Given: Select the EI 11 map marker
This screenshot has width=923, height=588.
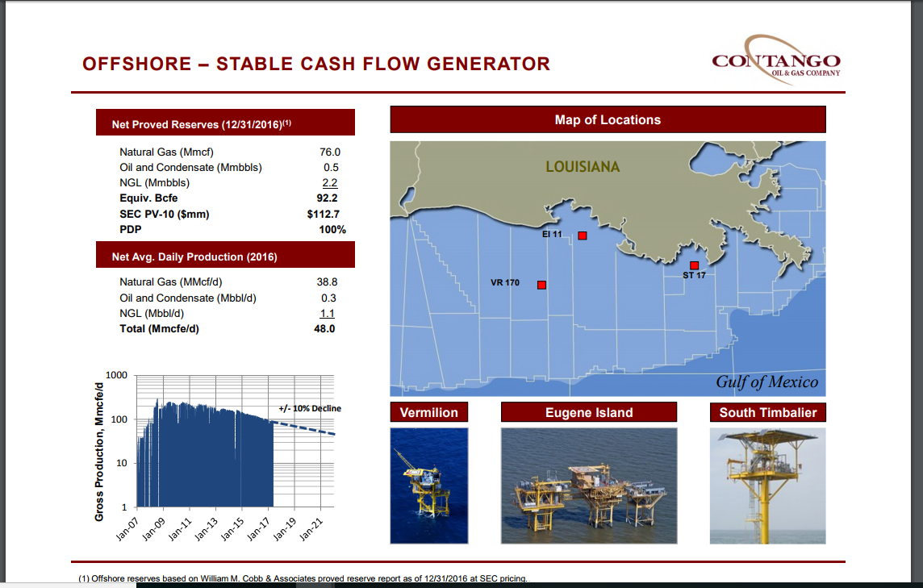Looking at the screenshot, I should point(583,235).
